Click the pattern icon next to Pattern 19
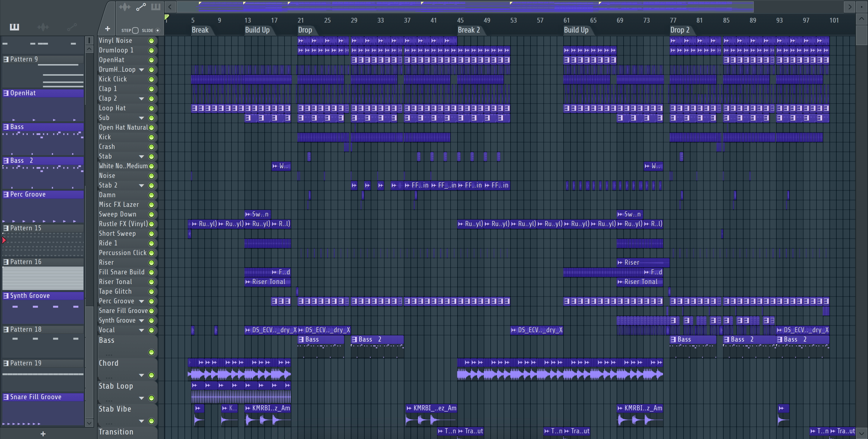 point(6,364)
